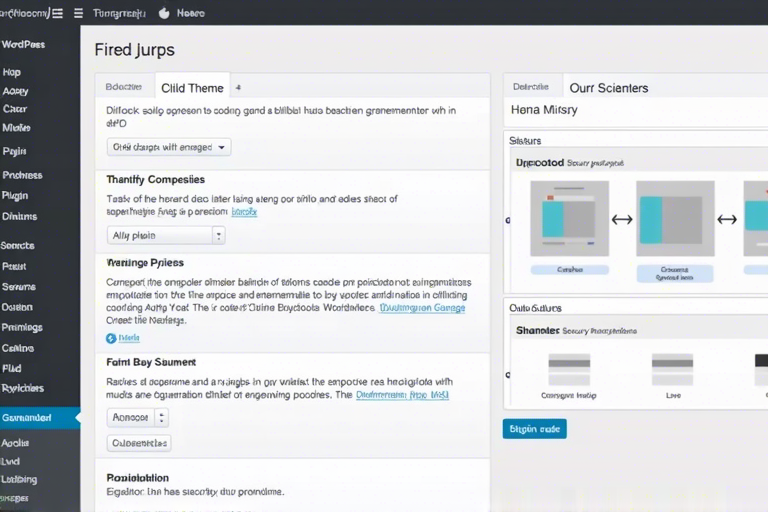Switch to the Ourr Scienters tab

608,88
